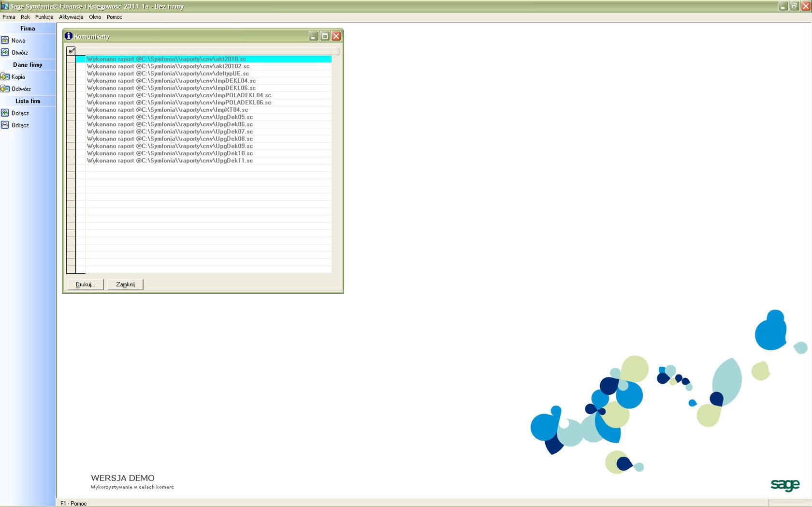Click the Odłącz icon in Lista firm
This screenshot has height=507, width=812.
(x=5, y=125)
